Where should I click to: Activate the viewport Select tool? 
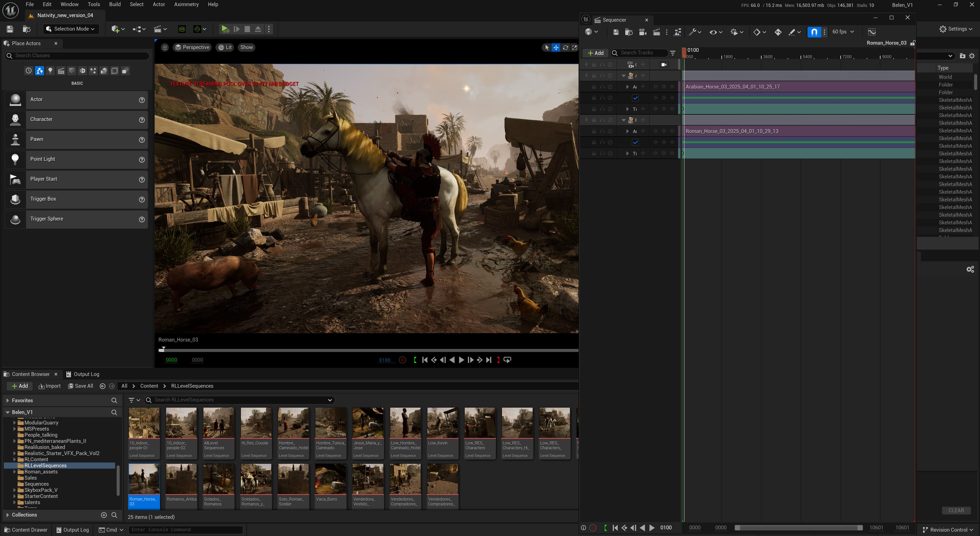(547, 47)
